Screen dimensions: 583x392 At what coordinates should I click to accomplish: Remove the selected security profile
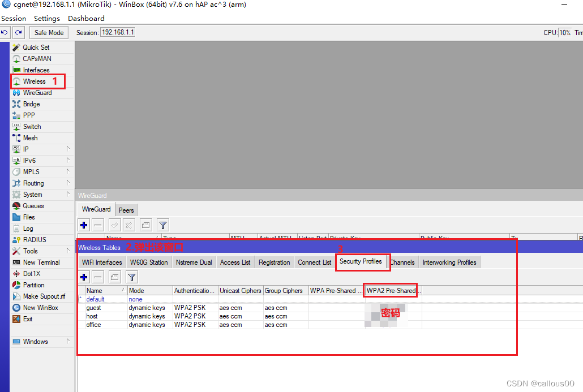[98, 277]
